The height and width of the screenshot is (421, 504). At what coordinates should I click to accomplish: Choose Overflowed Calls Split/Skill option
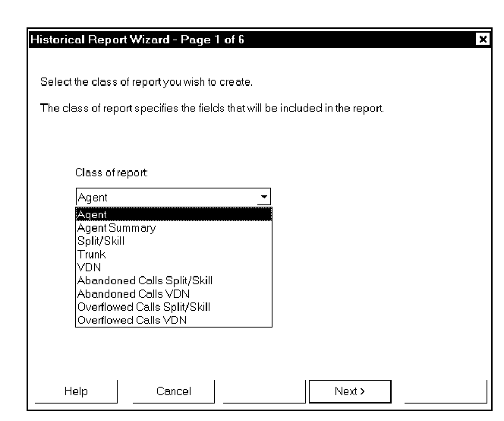174,307
